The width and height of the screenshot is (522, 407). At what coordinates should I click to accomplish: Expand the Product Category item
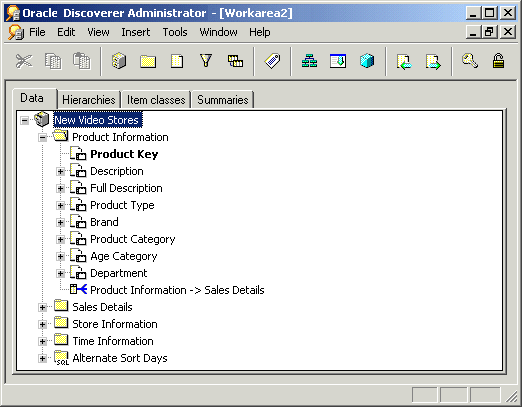[x=61, y=240]
